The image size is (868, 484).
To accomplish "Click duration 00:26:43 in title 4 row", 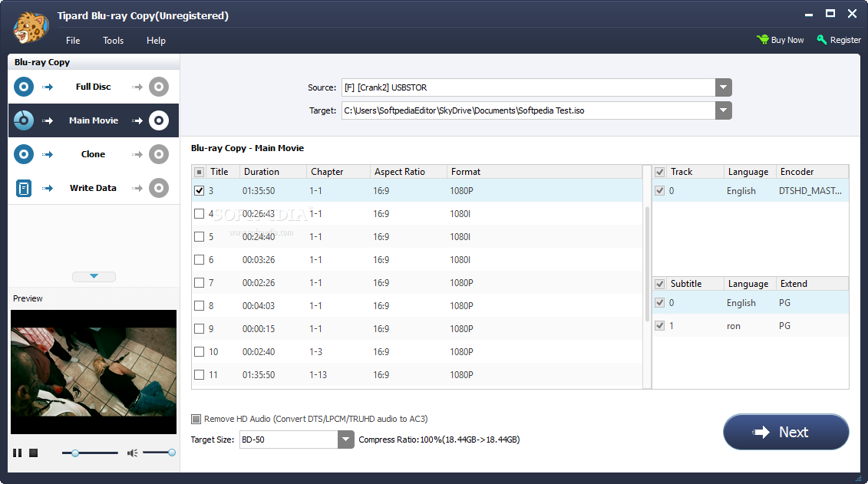I will coord(259,213).
